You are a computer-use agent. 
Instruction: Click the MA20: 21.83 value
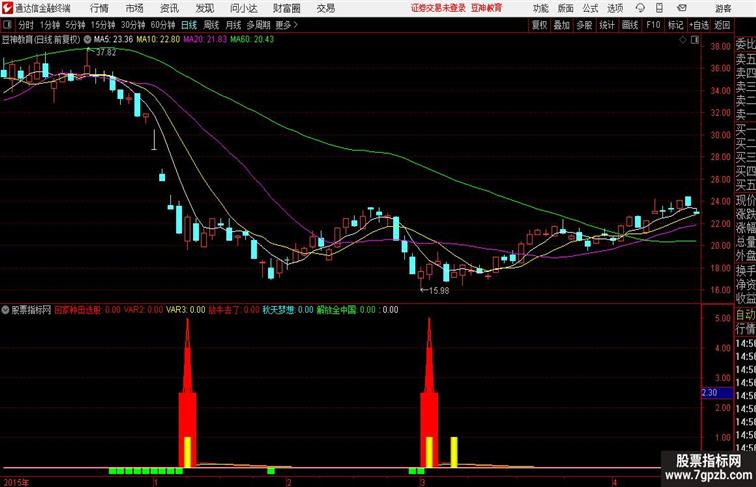coord(205,40)
